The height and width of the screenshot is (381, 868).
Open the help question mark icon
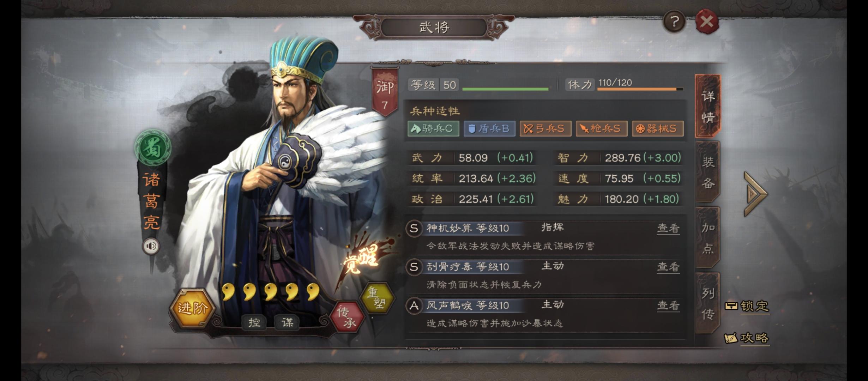tap(674, 22)
